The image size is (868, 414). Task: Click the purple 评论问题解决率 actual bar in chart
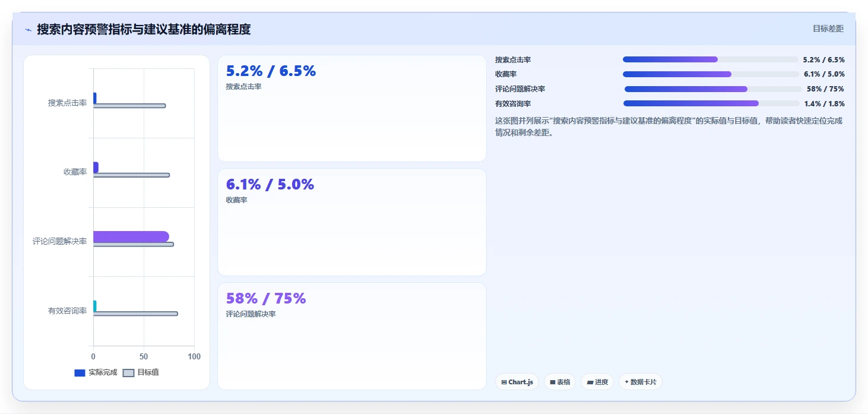tap(131, 236)
